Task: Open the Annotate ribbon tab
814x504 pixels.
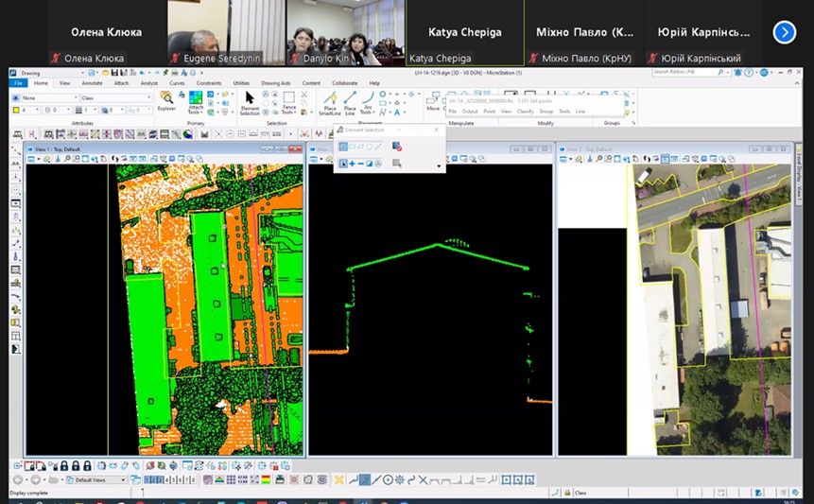Action: click(x=92, y=83)
